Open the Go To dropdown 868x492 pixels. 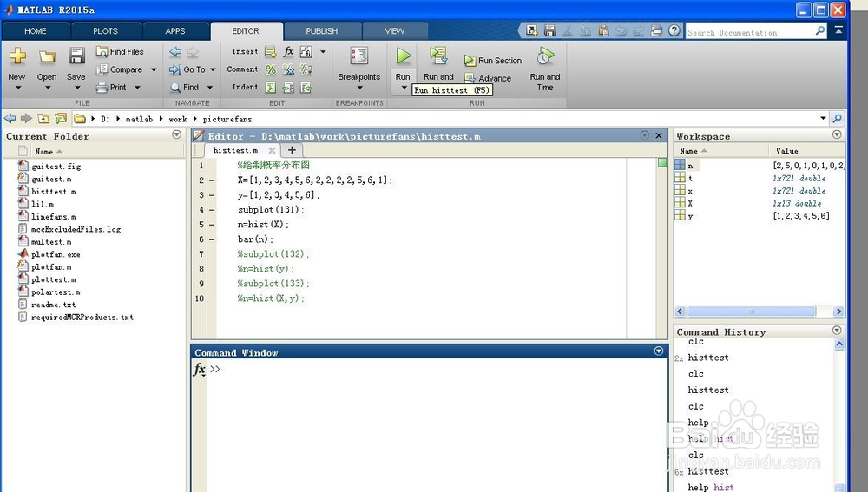click(192, 69)
